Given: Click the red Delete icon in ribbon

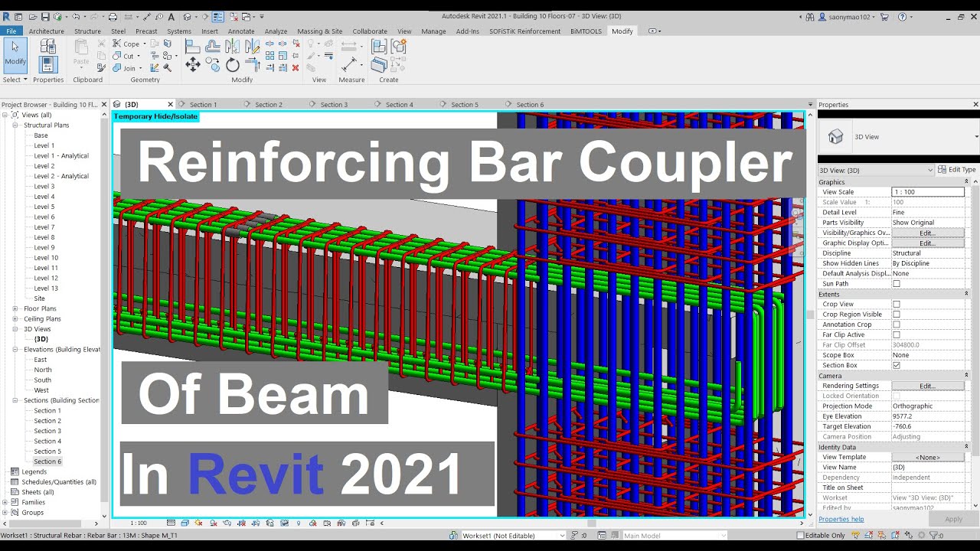Looking at the screenshot, I should (296, 67).
